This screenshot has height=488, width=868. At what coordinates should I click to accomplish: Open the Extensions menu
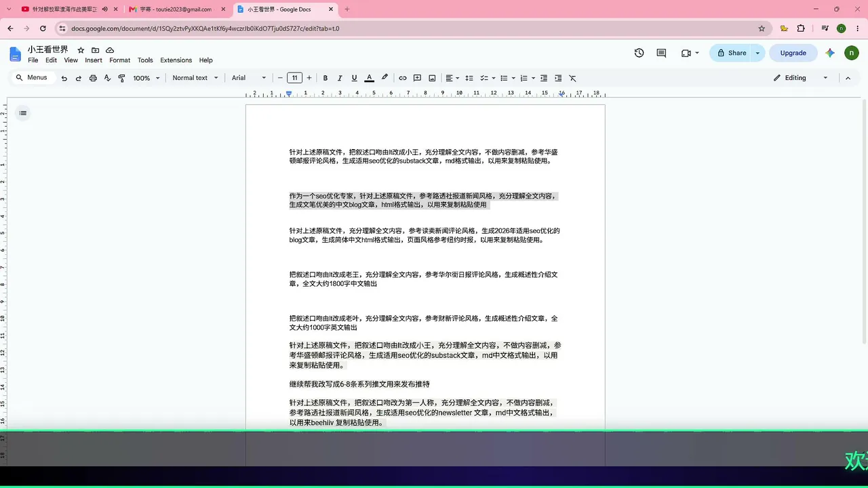pyautogui.click(x=176, y=60)
